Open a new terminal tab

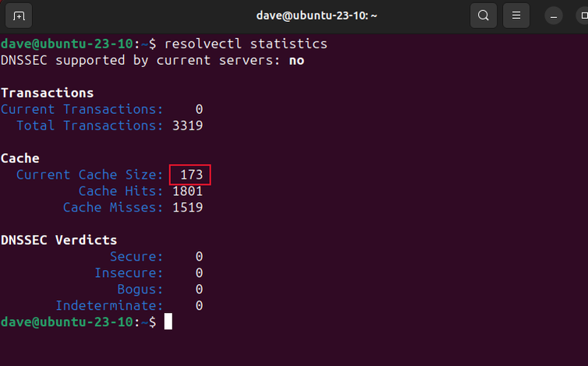[19, 16]
